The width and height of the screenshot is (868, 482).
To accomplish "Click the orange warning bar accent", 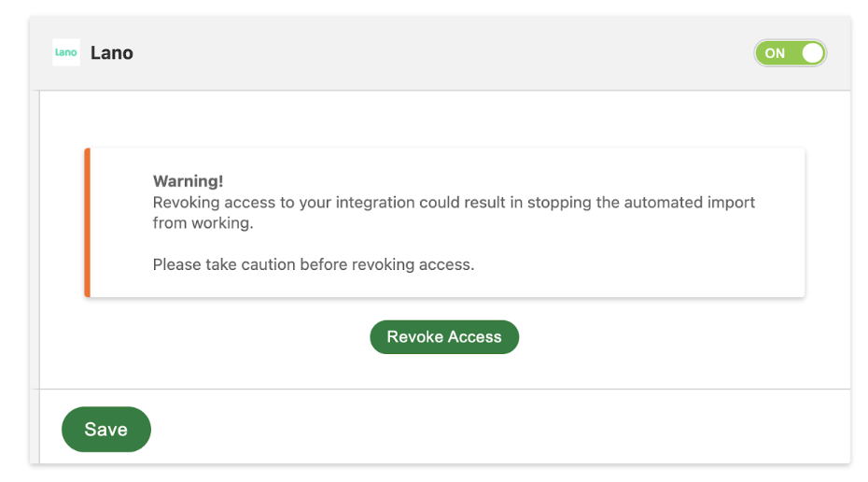I will click(88, 222).
